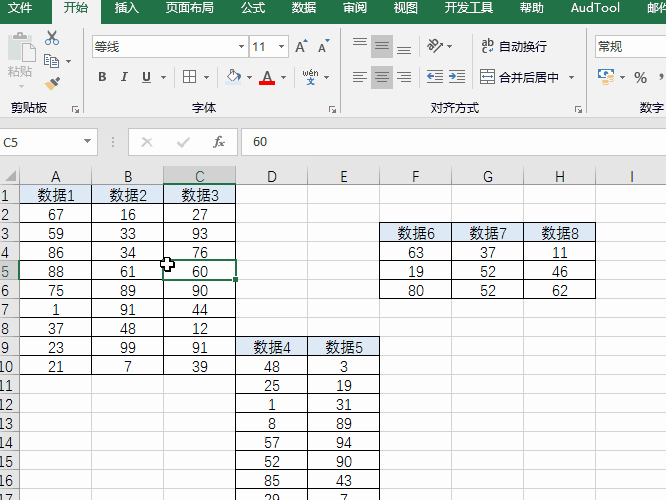Viewport: 666px width, 500px height.
Task: Open the font color dropdown arrow
Action: click(x=283, y=77)
